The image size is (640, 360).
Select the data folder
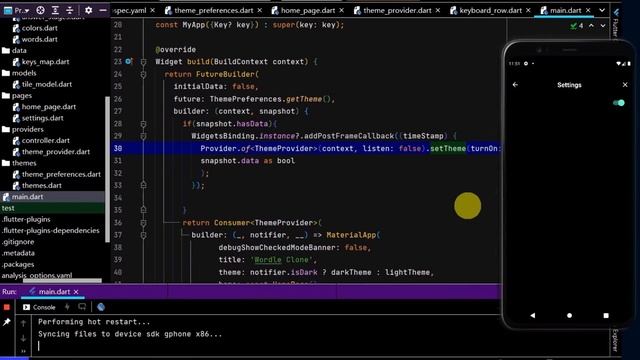[14, 51]
